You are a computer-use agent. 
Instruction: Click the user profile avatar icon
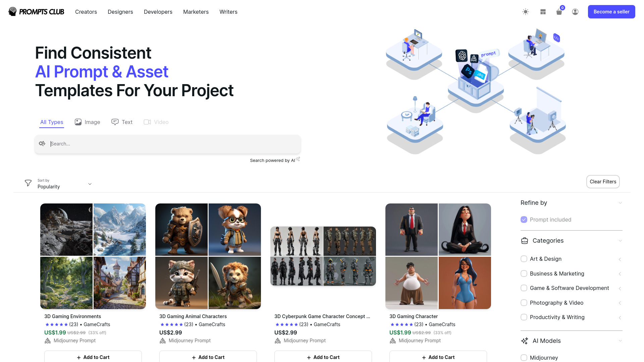pos(575,12)
